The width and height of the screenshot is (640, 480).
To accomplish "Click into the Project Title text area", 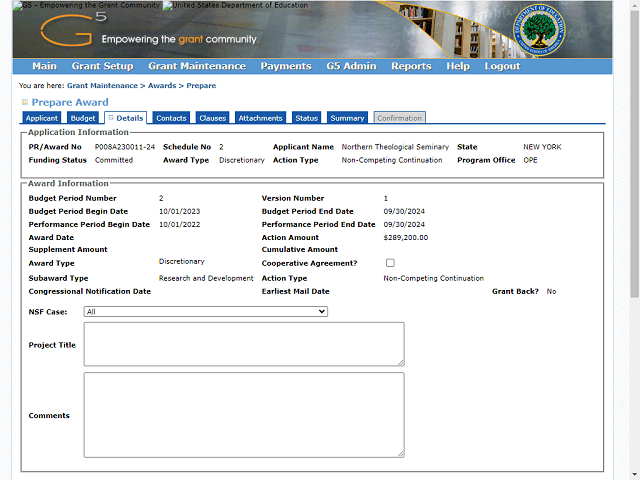I will [x=244, y=343].
